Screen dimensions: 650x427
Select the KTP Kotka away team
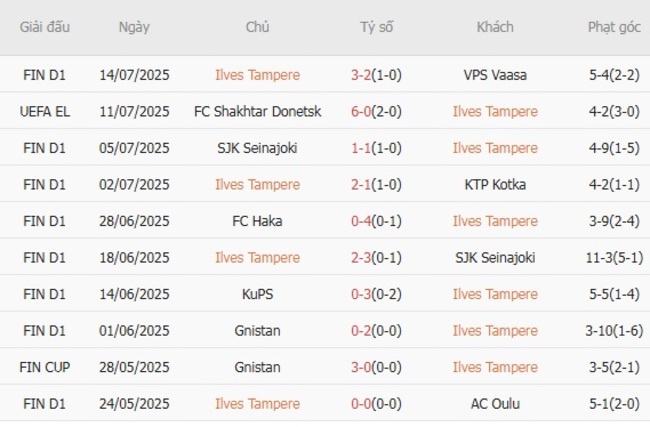(x=494, y=184)
